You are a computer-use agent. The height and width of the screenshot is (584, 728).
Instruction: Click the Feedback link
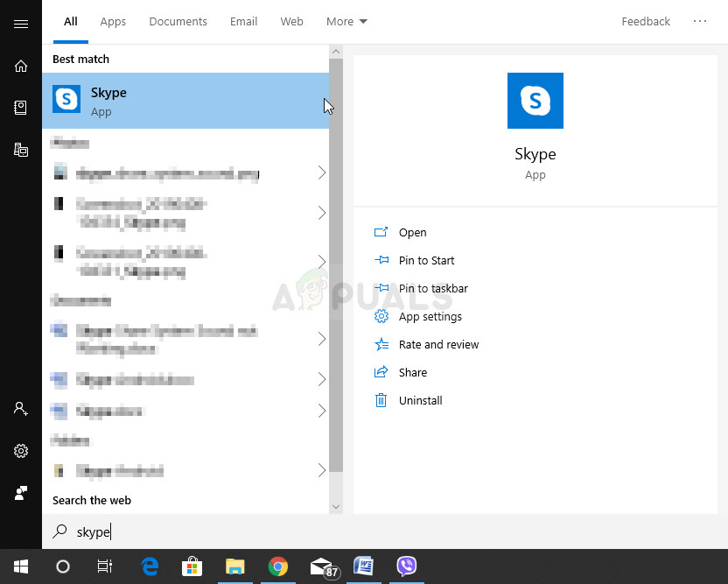pyautogui.click(x=646, y=21)
